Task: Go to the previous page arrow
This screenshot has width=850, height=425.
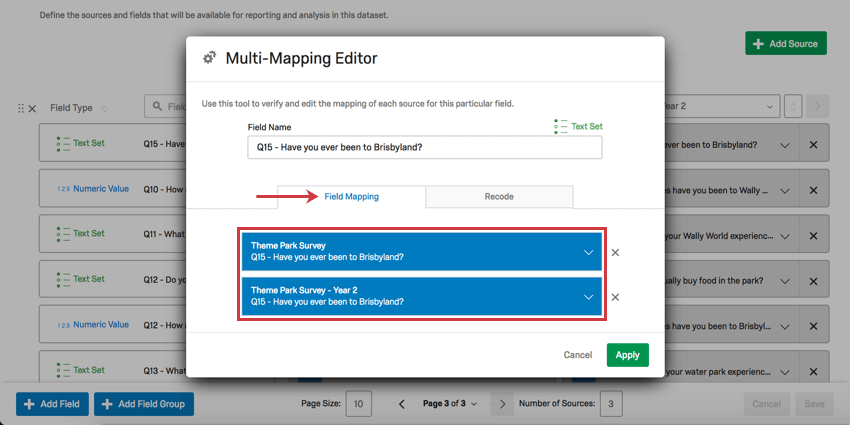Action: [402, 404]
